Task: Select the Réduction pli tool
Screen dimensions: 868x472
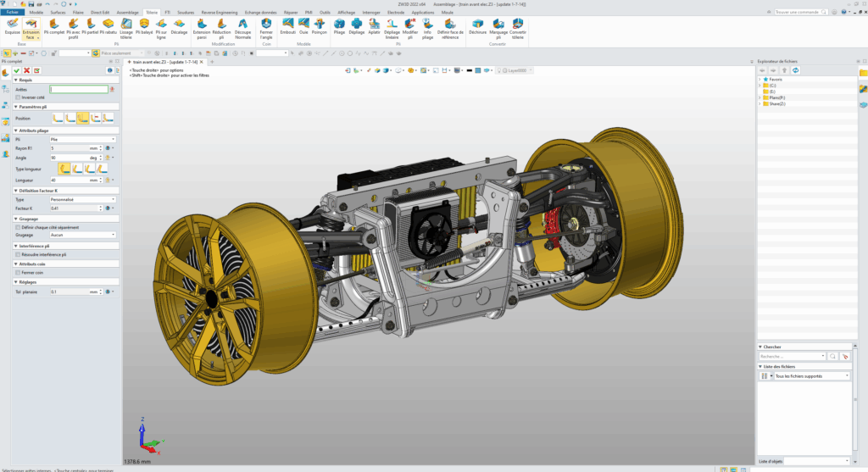Action: tap(221, 29)
